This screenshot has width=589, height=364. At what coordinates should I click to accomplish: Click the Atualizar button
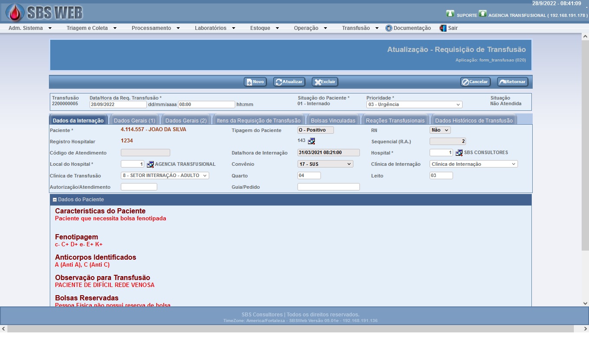[x=289, y=82]
